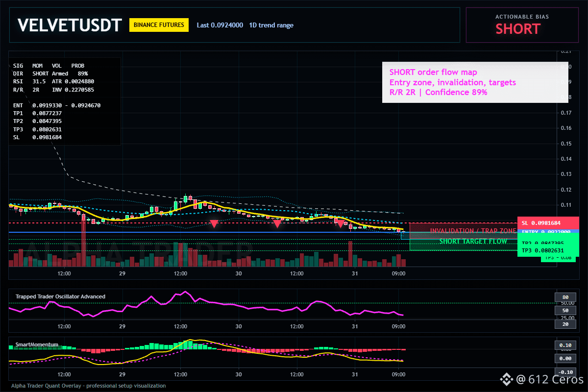Click the INVALIDATION / TRAP ZONE label
Image resolution: width=588 pixels, height=392 pixels.
[473, 231]
